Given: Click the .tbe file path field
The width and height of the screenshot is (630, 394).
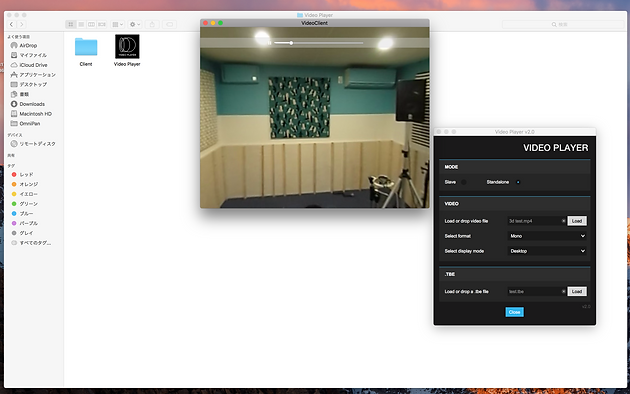Looking at the screenshot, I should (x=534, y=292).
